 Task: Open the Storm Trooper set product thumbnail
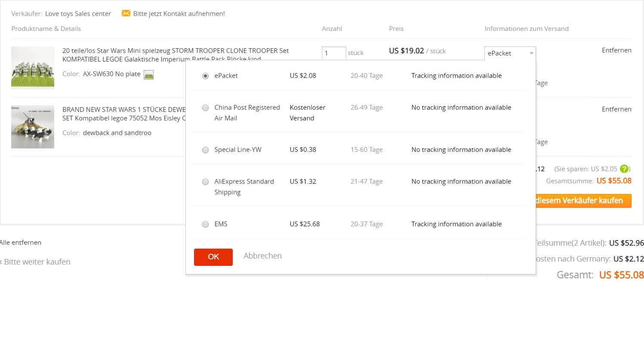coord(33,68)
